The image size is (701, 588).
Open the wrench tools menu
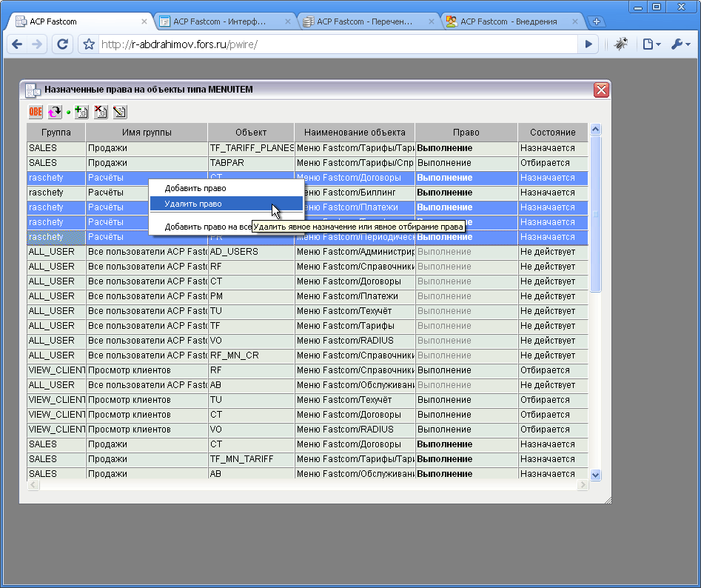(680, 44)
